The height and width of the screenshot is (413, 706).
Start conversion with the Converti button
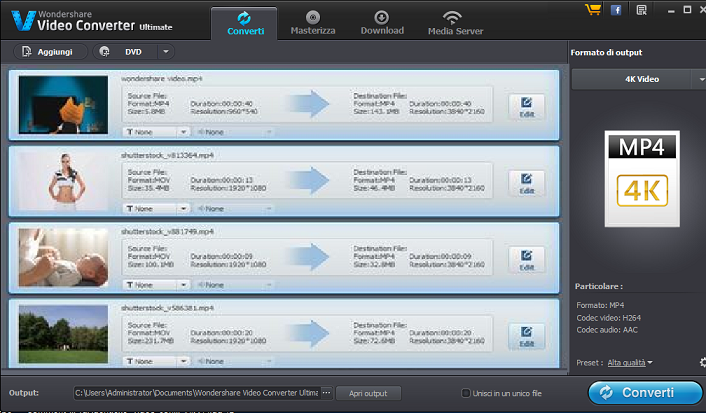(645, 393)
